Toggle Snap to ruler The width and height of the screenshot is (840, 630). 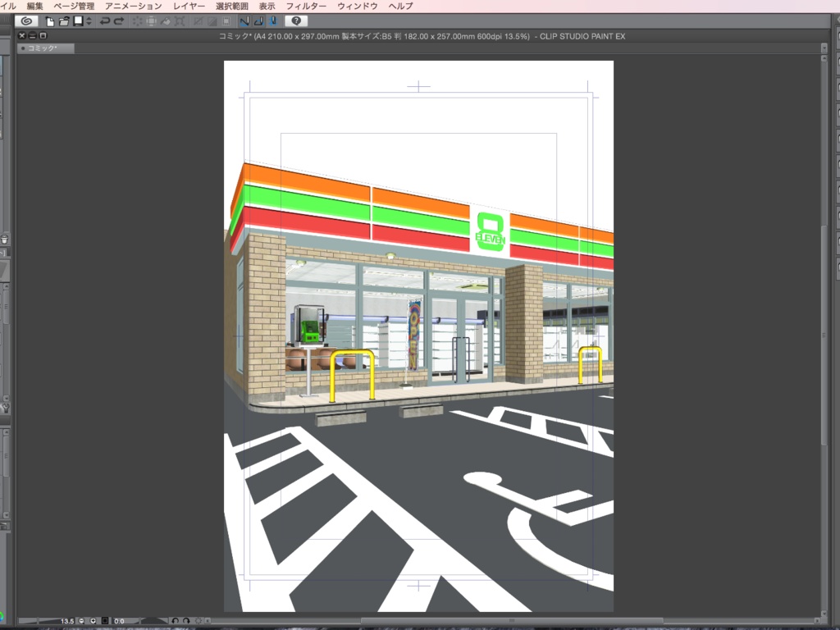(244, 21)
